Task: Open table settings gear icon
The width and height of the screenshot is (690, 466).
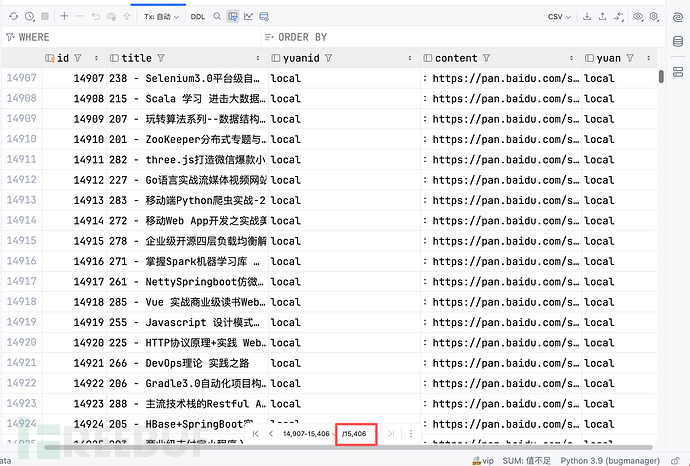Action: (654, 17)
